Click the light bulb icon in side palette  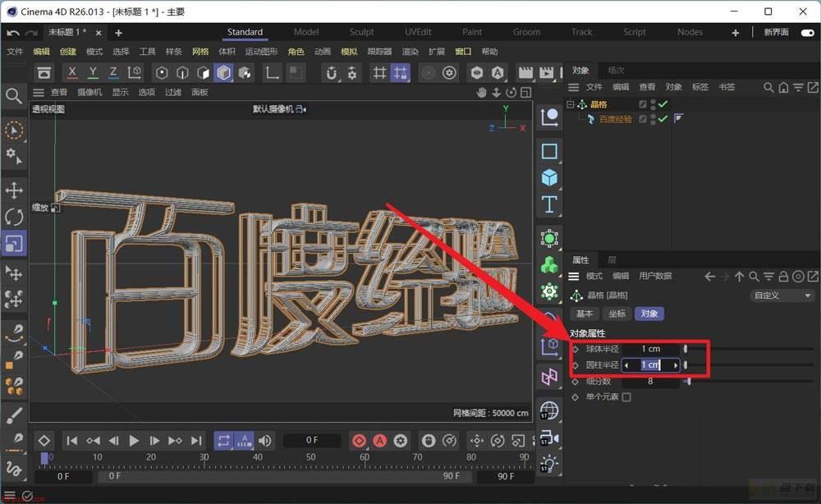[x=549, y=464]
